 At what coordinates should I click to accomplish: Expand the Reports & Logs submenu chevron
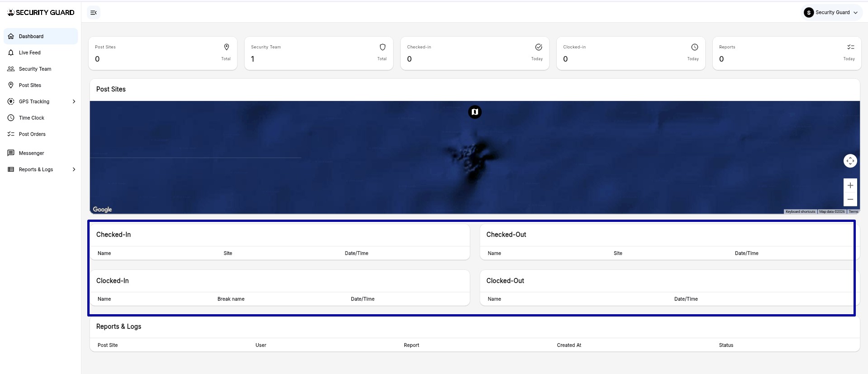pyautogui.click(x=74, y=169)
